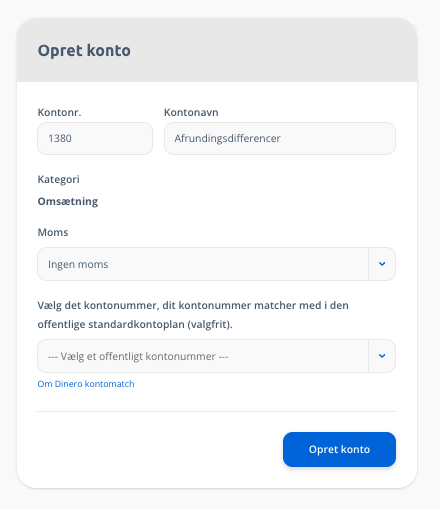This screenshot has width=440, height=509.
Task: Click the Omsætning category value
Action: point(68,201)
